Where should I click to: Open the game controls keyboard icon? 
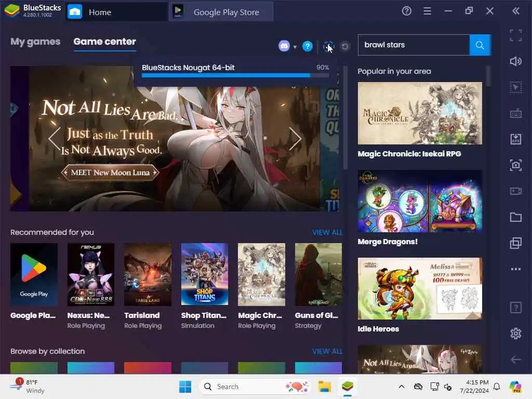tap(516, 113)
